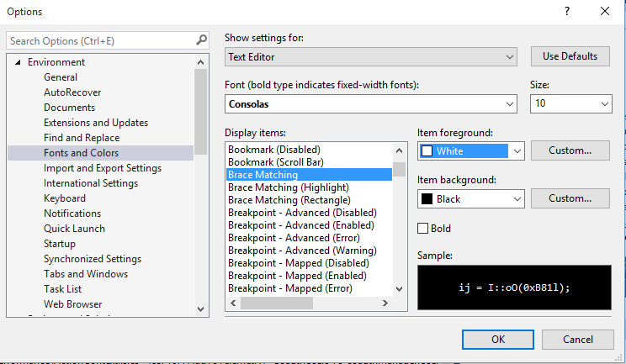Open the Item foreground color dropdown

click(471, 151)
